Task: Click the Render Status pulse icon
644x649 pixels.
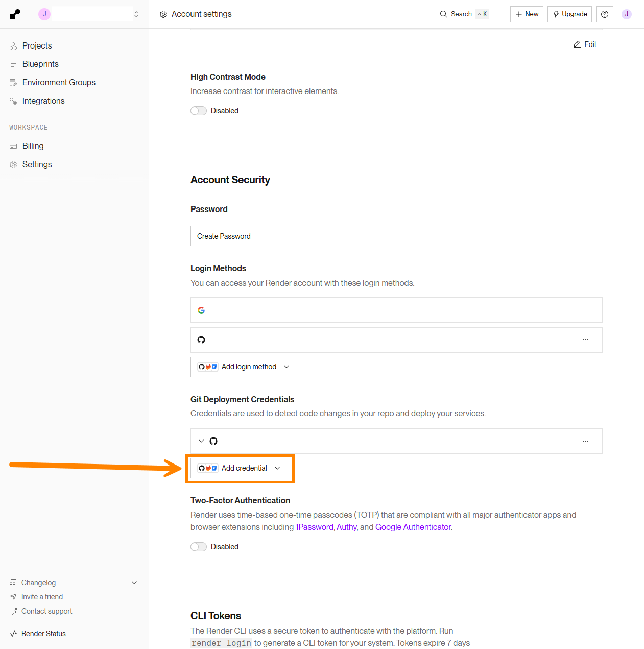Action: (x=13, y=634)
